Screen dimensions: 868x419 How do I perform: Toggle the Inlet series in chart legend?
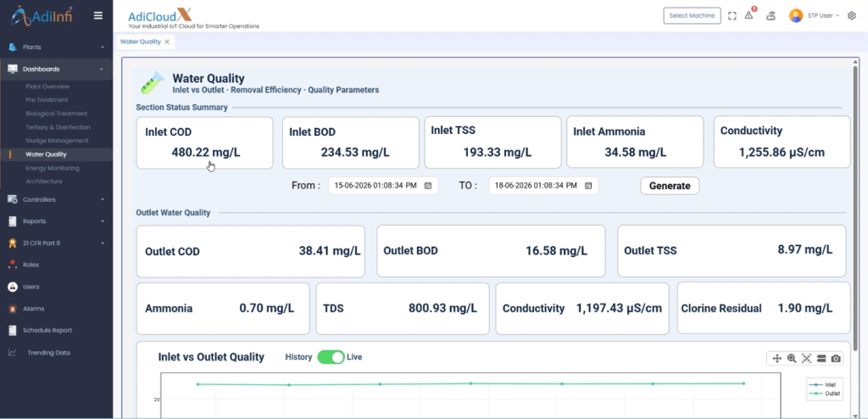point(823,384)
